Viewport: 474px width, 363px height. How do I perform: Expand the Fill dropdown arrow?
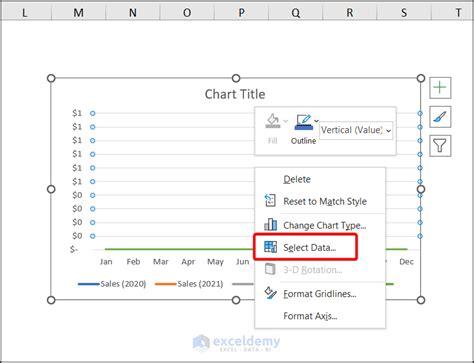coord(285,121)
